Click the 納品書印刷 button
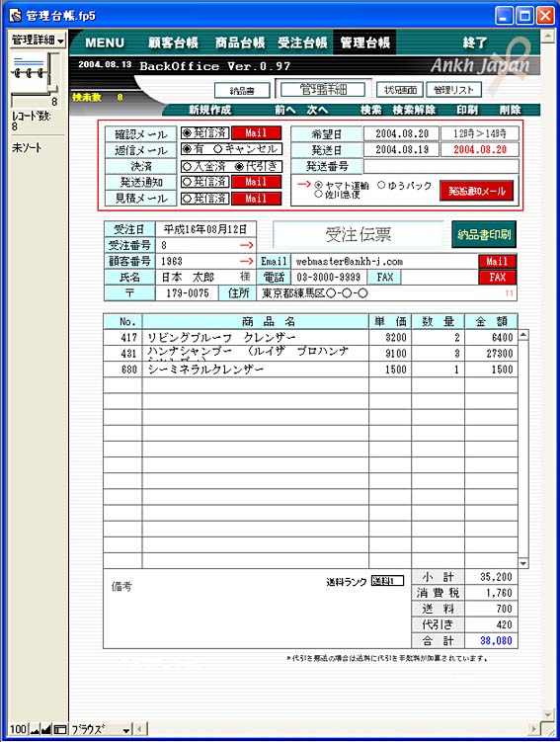The width and height of the screenshot is (560, 742). click(484, 234)
